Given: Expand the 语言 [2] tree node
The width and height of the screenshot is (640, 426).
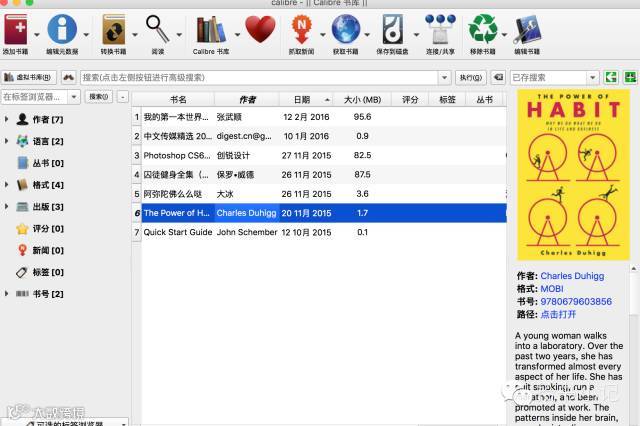Looking at the screenshot, I should pyautogui.click(x=6, y=141).
